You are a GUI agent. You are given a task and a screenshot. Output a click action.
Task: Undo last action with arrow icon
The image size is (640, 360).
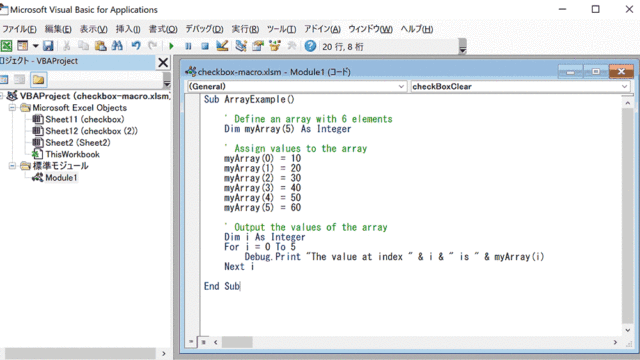[x=136, y=46]
